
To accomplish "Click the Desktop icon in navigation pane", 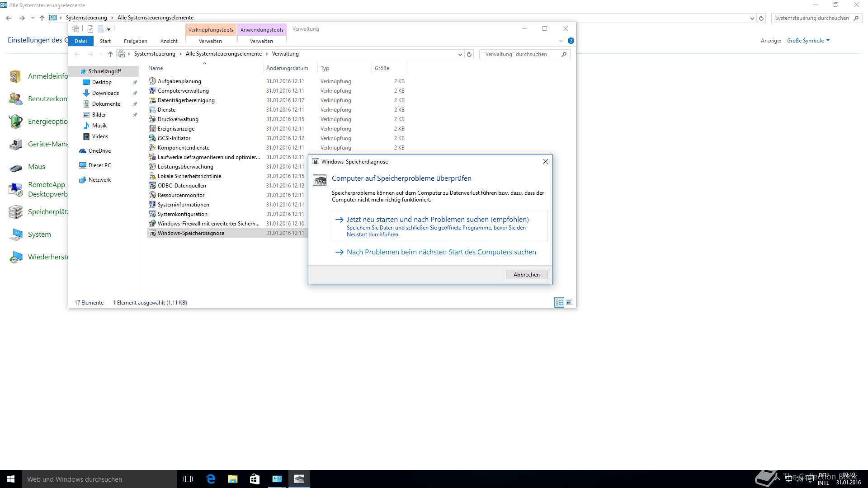I will 86,82.
